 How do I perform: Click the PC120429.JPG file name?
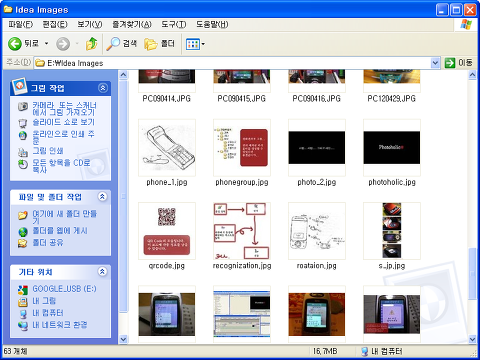click(x=392, y=99)
